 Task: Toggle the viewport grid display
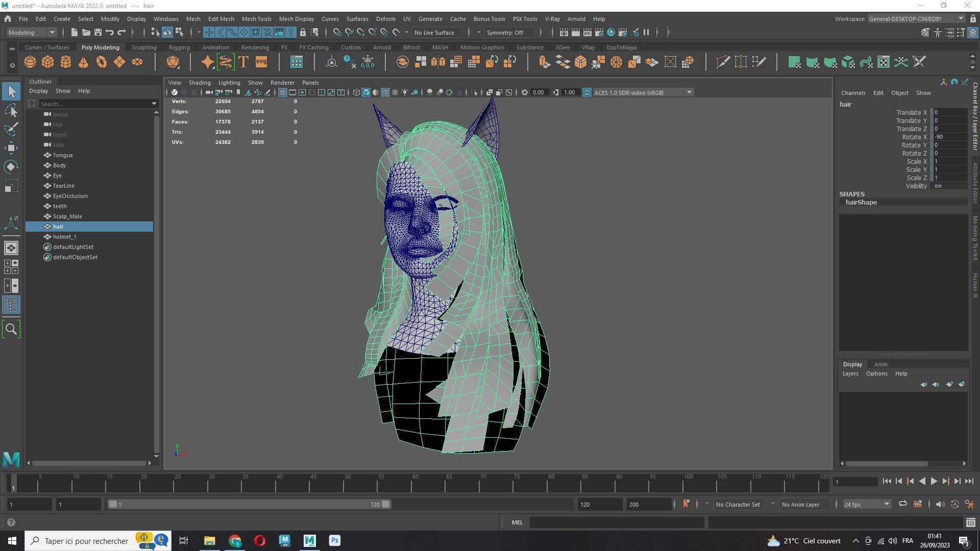pos(282,92)
